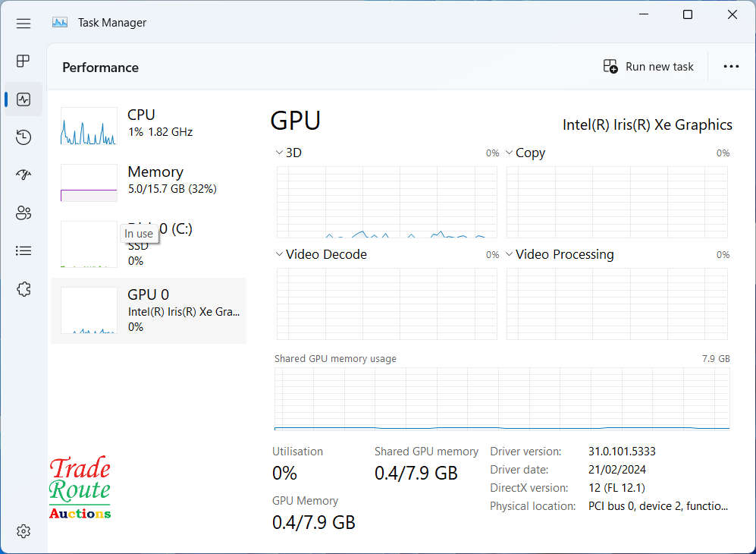The height and width of the screenshot is (554, 756).
Task: Open the Copy engine graph dropdown
Action: [x=510, y=153]
